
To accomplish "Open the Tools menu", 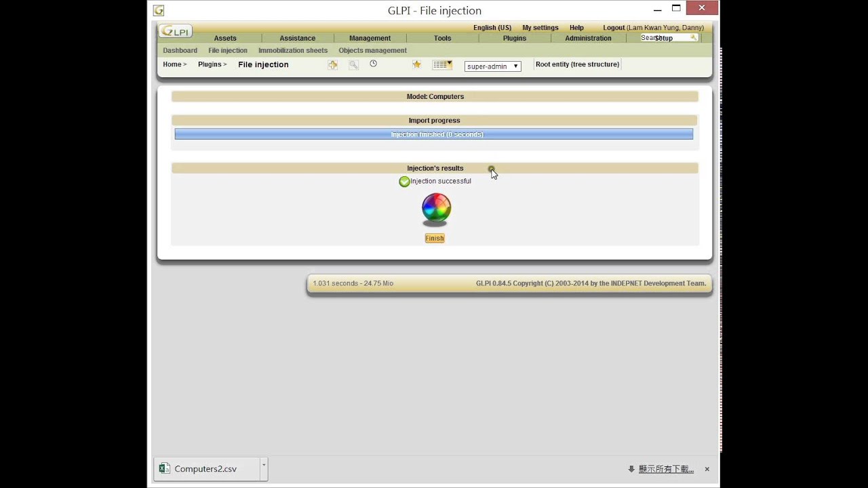I will tap(442, 38).
